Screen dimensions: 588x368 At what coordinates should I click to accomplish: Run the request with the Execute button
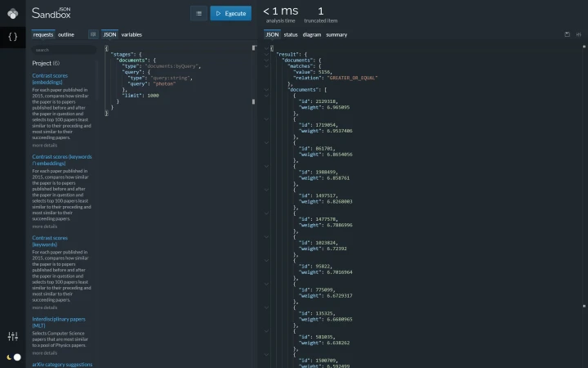(x=230, y=14)
